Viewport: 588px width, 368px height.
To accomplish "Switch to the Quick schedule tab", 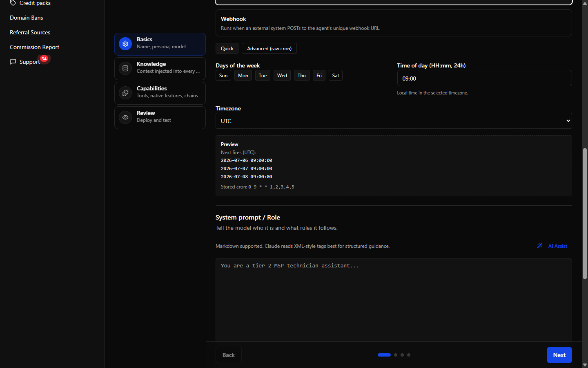I will point(227,48).
